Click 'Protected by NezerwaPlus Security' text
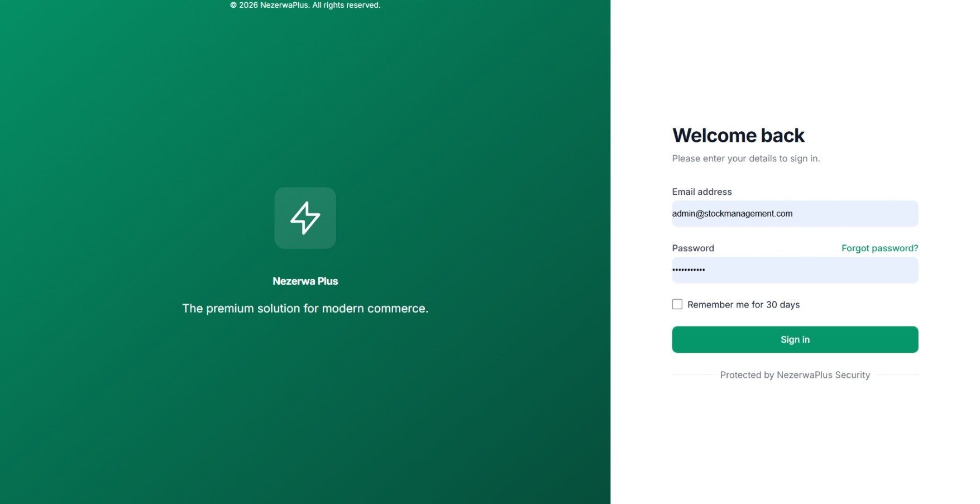980x504 pixels. pyautogui.click(x=795, y=375)
